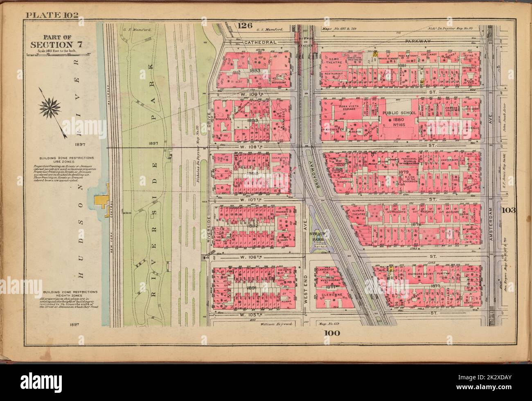Click the 'Map No. 659' note

pyautogui.click(x=330, y=323)
